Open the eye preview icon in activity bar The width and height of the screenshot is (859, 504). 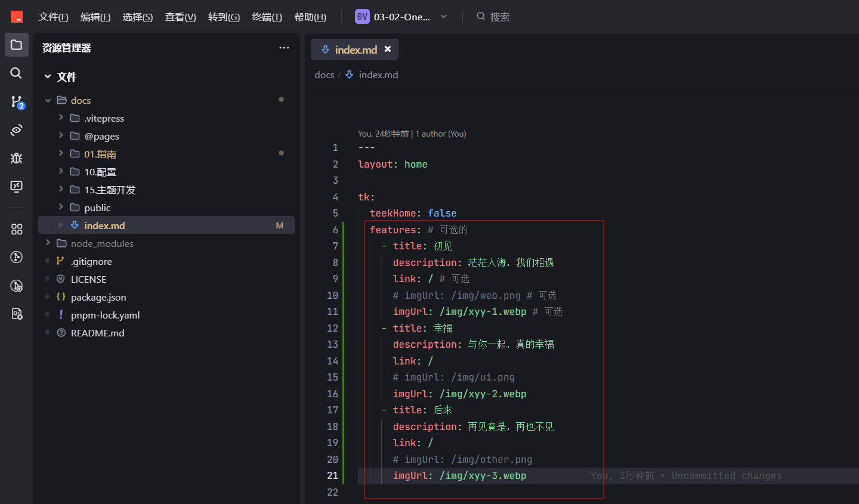[17, 129]
